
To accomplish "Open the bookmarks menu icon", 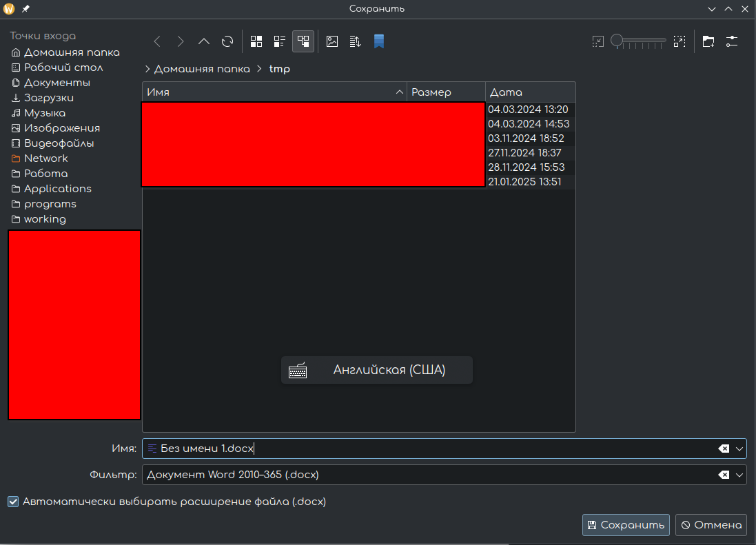I will pyautogui.click(x=379, y=41).
